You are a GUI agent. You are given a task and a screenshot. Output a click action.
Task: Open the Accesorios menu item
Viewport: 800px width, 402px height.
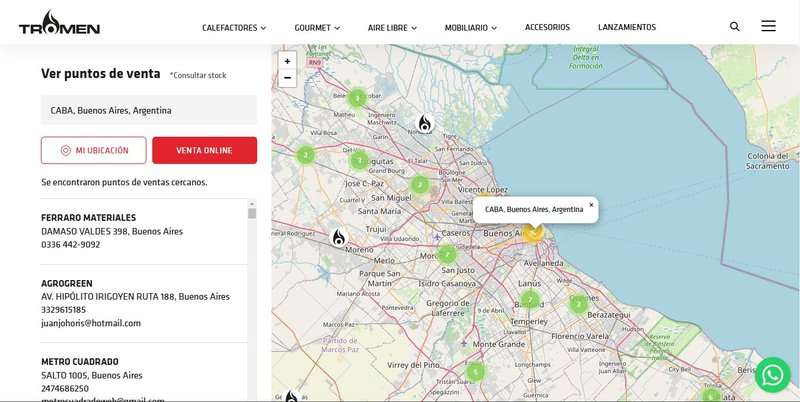click(x=547, y=27)
